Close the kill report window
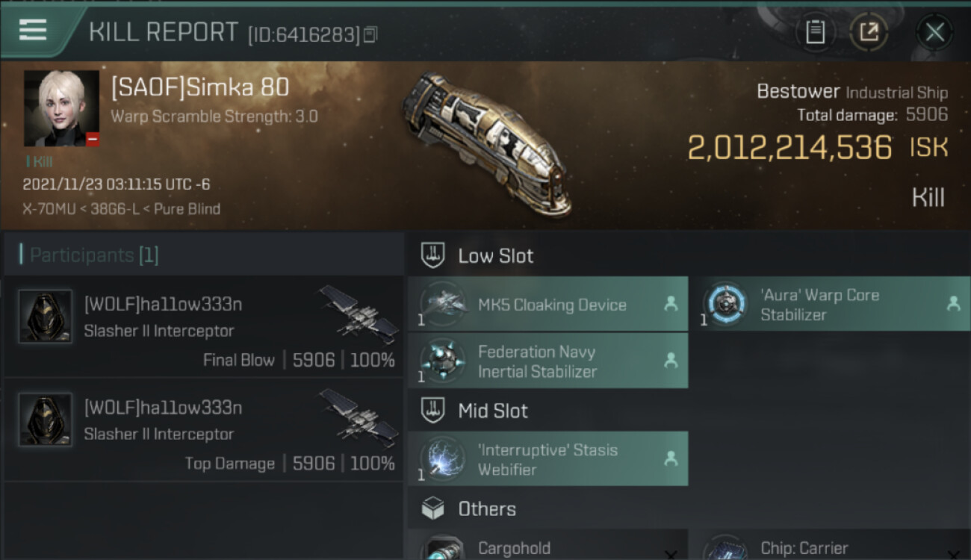Image resolution: width=971 pixels, height=560 pixels. [934, 32]
